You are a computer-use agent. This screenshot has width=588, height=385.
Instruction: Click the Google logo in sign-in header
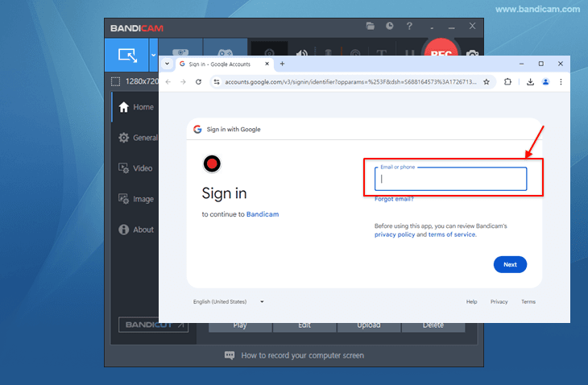pos(197,130)
